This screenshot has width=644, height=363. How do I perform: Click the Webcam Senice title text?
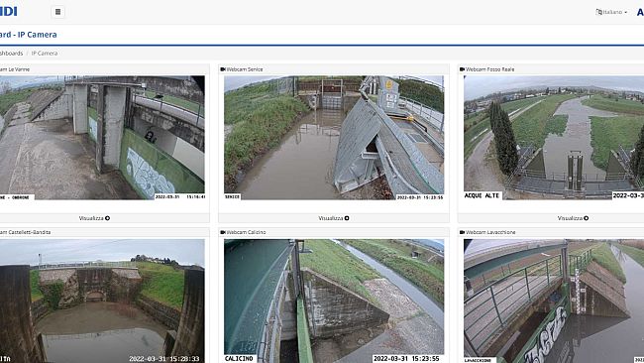(245, 69)
